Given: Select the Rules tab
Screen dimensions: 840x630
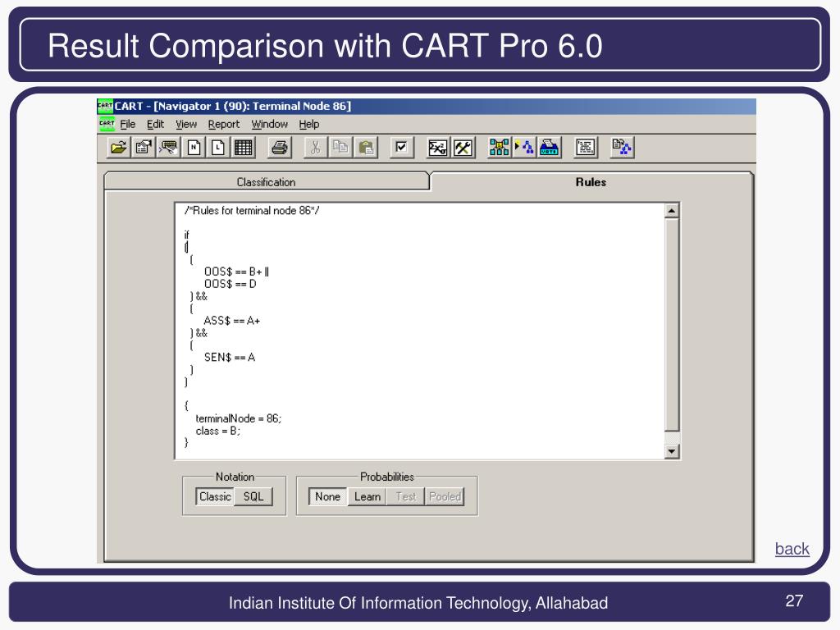Looking at the screenshot, I should tap(591, 181).
